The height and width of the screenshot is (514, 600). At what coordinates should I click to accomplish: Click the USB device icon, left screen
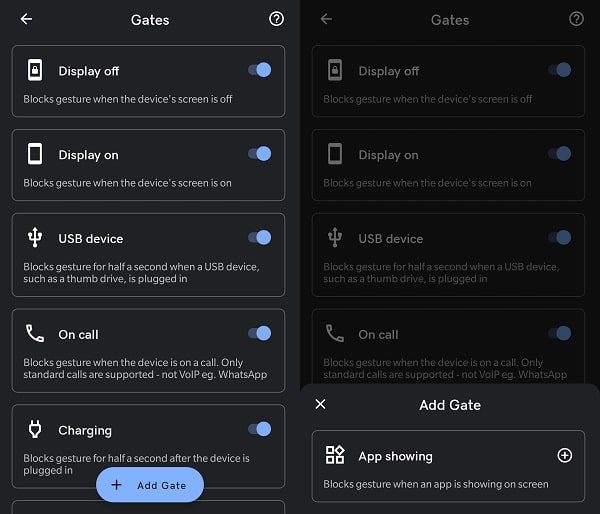click(x=35, y=238)
